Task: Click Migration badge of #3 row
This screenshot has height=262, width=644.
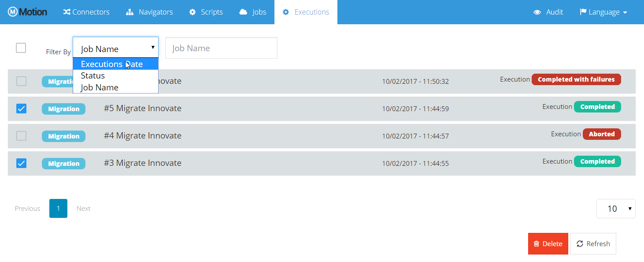Action: coord(63,164)
